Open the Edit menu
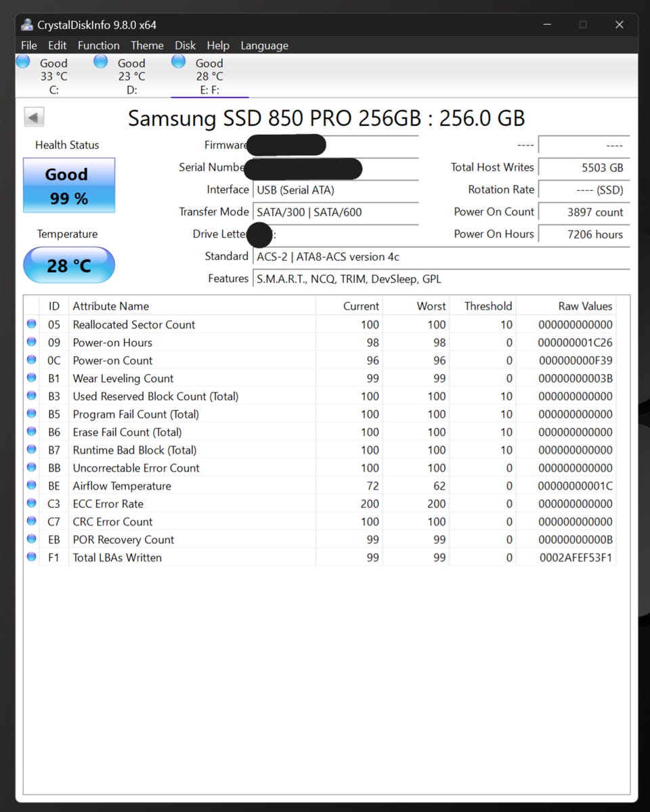The image size is (650, 812). pyautogui.click(x=57, y=45)
